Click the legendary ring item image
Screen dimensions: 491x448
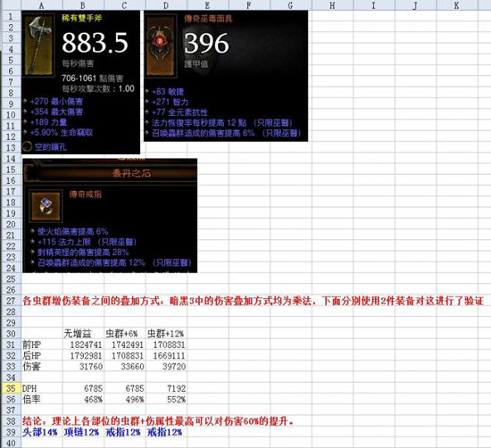point(46,206)
